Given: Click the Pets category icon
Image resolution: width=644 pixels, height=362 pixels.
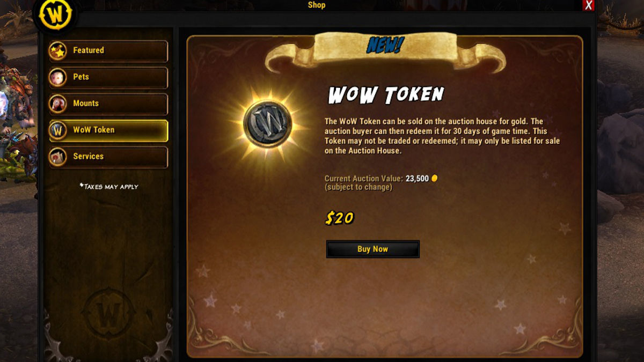Looking at the screenshot, I should (57, 77).
